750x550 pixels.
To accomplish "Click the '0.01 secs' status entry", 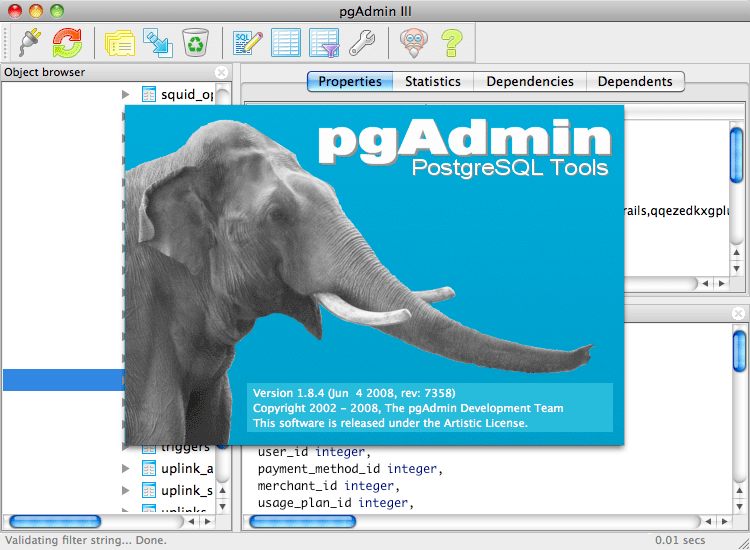I will tap(680, 540).
